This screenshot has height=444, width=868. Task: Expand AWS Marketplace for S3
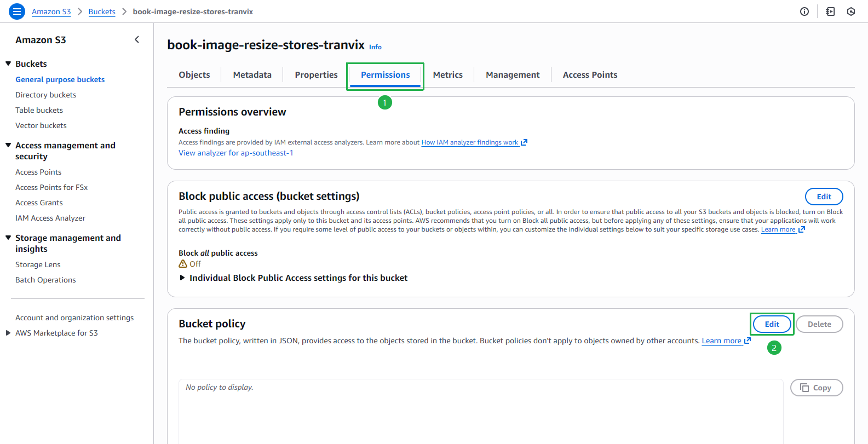(x=8, y=333)
